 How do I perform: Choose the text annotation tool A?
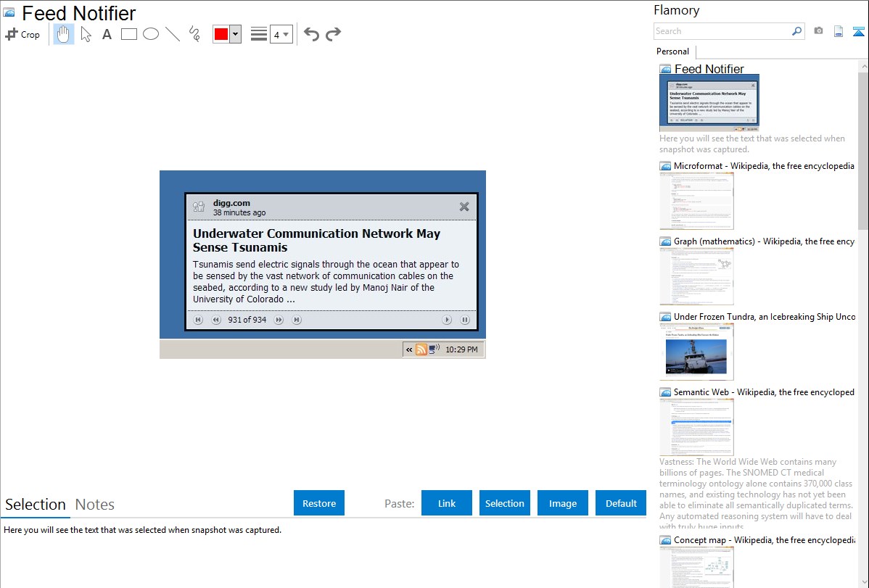[x=107, y=34]
